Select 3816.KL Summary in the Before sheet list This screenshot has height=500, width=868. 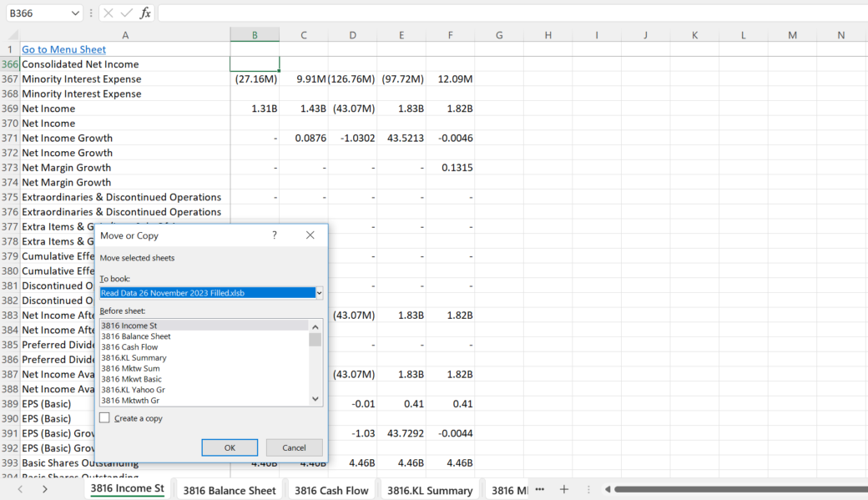click(132, 357)
